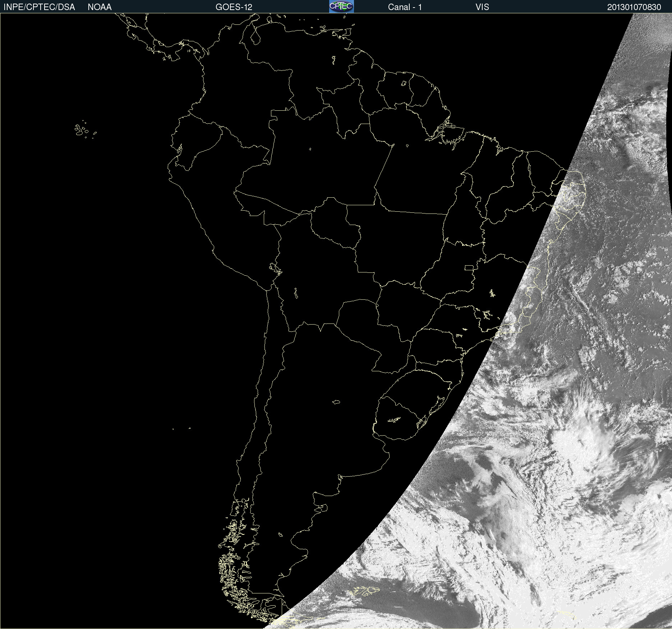Click the timestamp 201301070830
The width and height of the screenshot is (672, 629).
(x=634, y=7)
